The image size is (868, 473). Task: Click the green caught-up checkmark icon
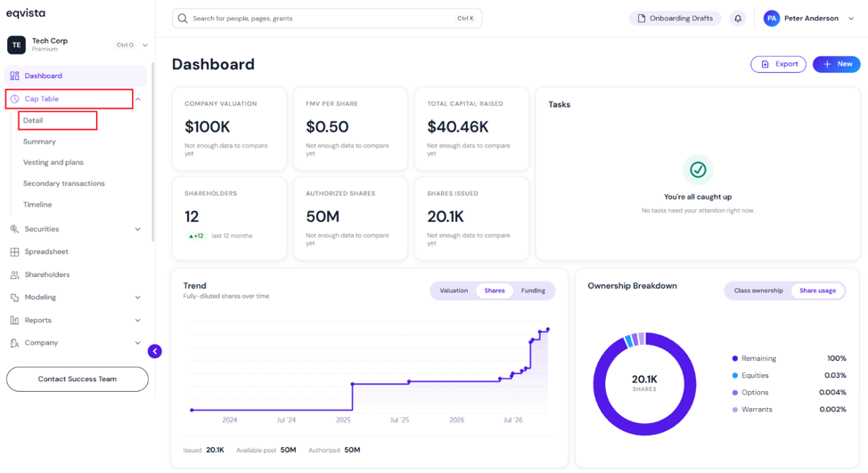point(698,169)
